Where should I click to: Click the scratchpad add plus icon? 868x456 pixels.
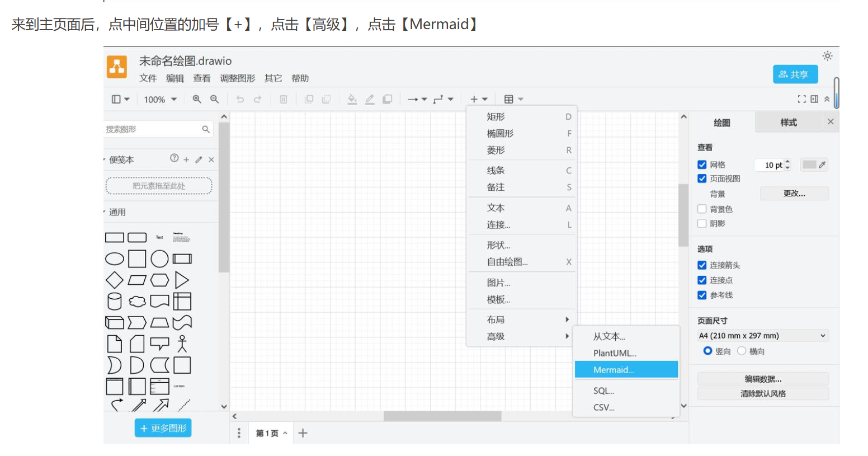point(186,159)
